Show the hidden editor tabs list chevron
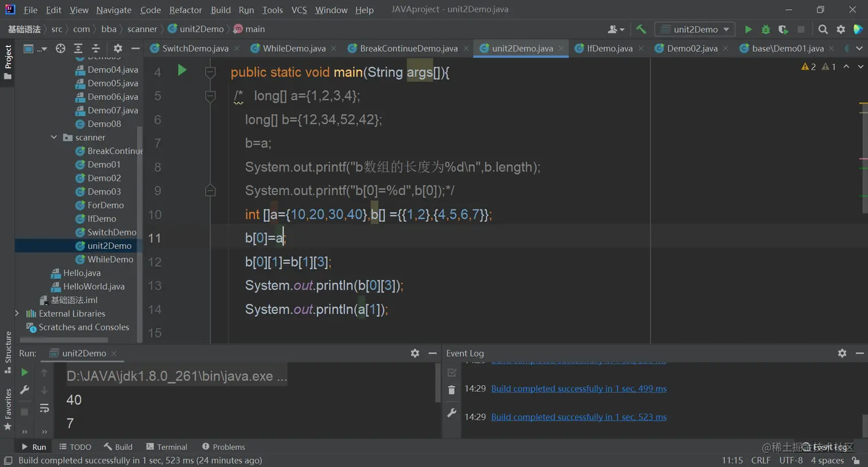868x467 pixels. (859, 49)
